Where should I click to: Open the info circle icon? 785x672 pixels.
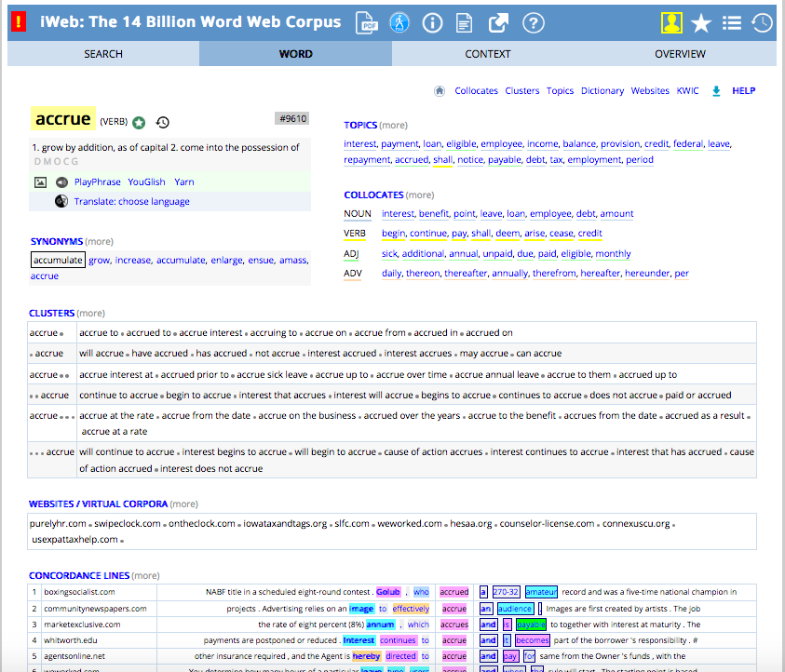point(432,22)
